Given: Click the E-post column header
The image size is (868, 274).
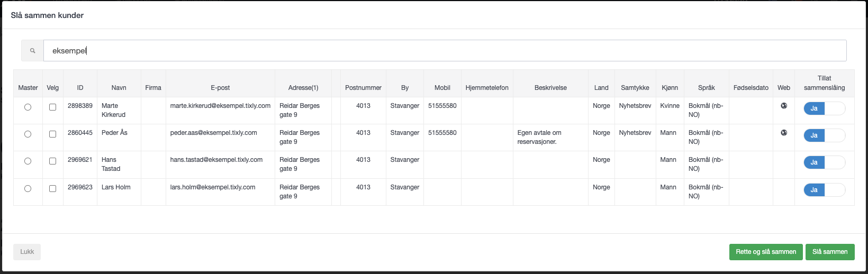Looking at the screenshot, I should (x=220, y=88).
